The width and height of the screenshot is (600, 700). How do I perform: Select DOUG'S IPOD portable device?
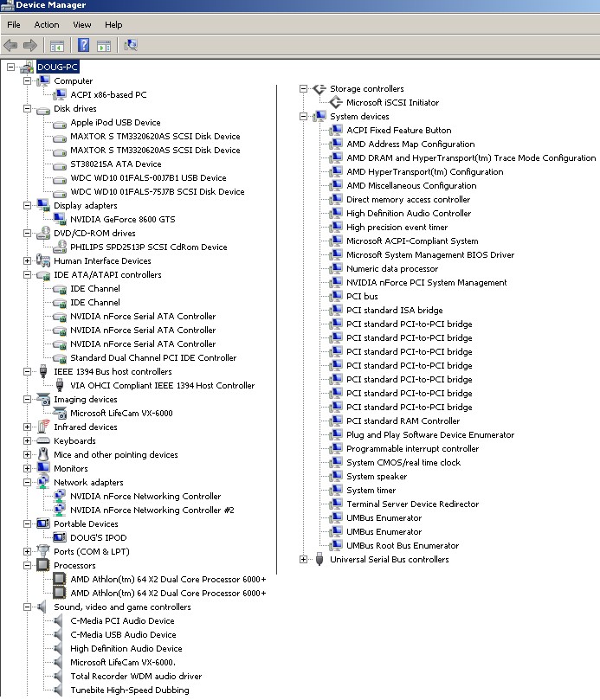point(99,537)
